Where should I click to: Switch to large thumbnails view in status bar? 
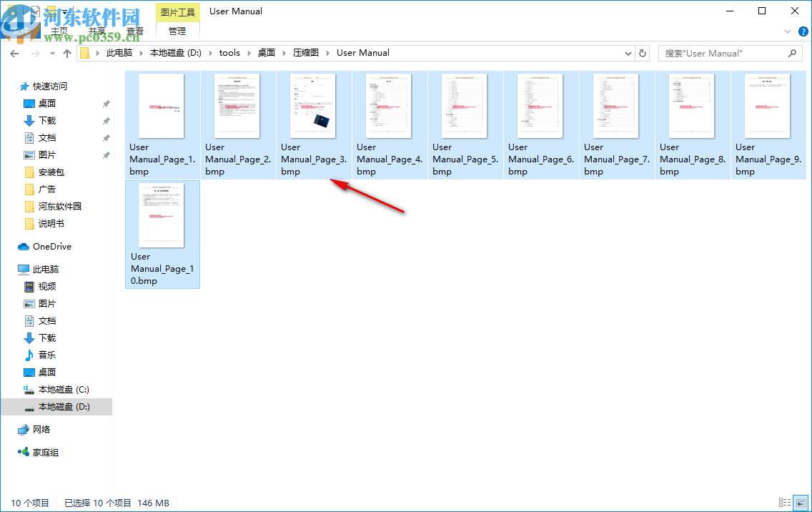tap(801, 503)
